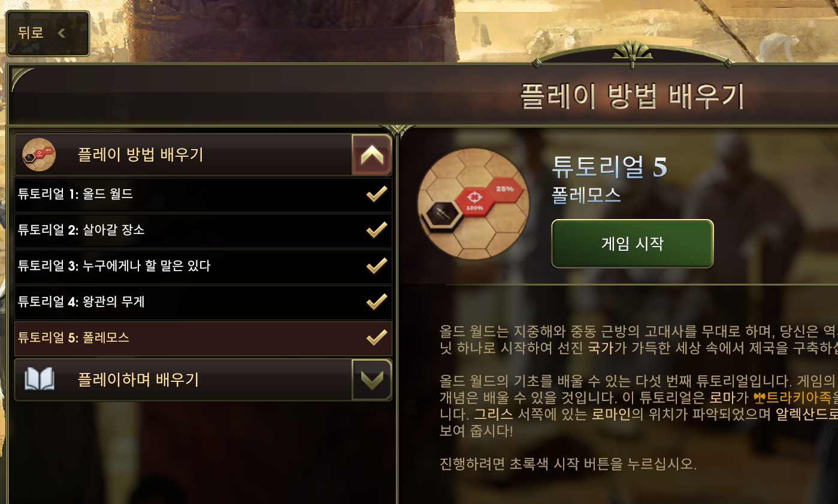Collapse the 플레이 방법 배우기 section arrow
838x504 pixels.
[x=371, y=155]
